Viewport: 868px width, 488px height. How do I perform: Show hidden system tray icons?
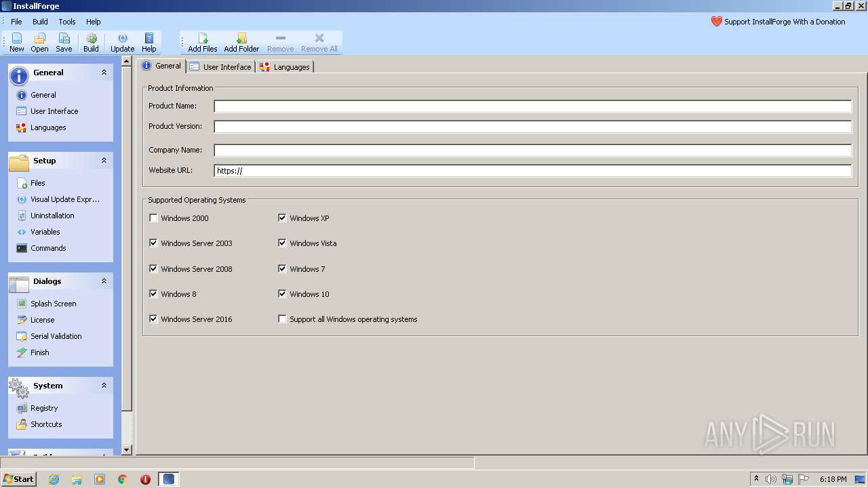click(x=756, y=479)
